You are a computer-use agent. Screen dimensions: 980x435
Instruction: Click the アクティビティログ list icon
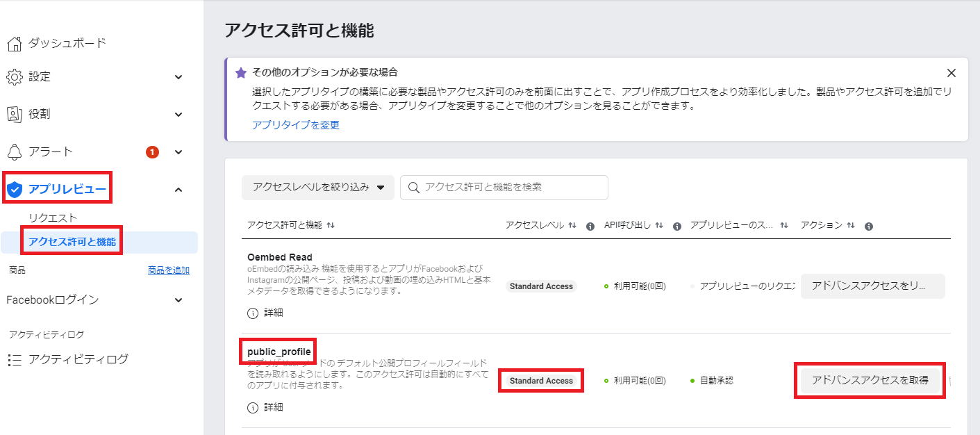(15, 360)
